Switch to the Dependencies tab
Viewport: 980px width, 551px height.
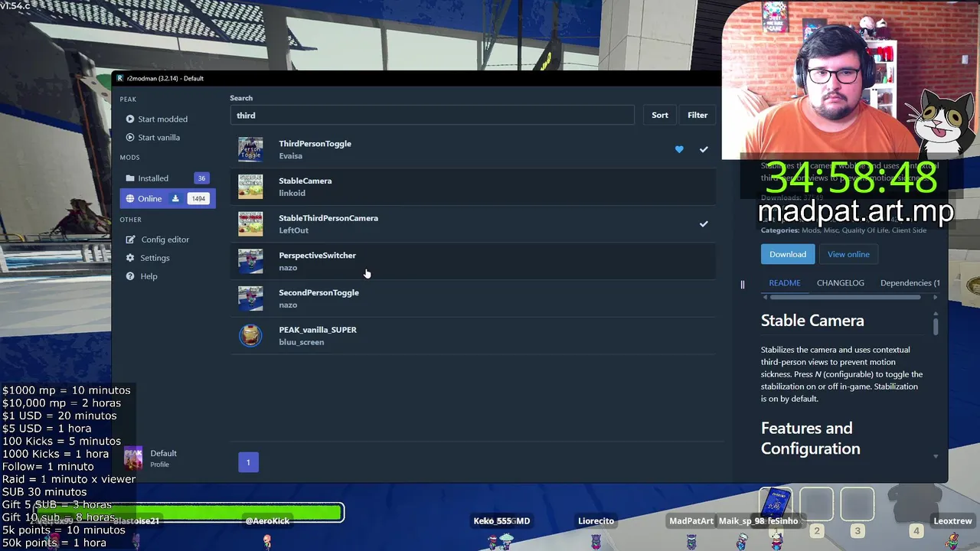(910, 283)
